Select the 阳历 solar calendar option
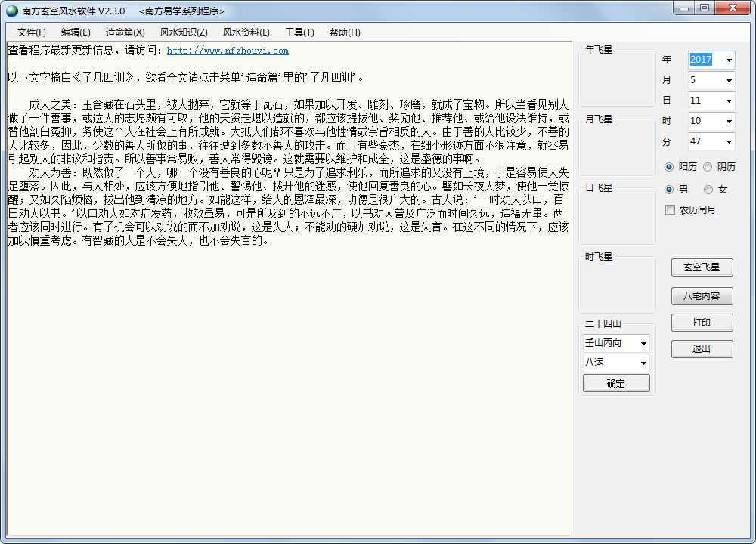Screen dimensions: 756x544 click(x=670, y=168)
